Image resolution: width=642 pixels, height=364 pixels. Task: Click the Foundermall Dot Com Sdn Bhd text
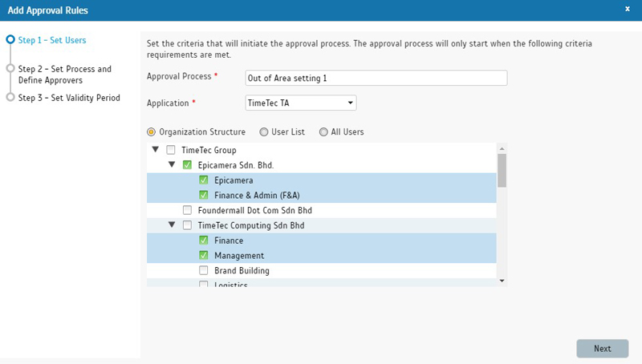255,210
